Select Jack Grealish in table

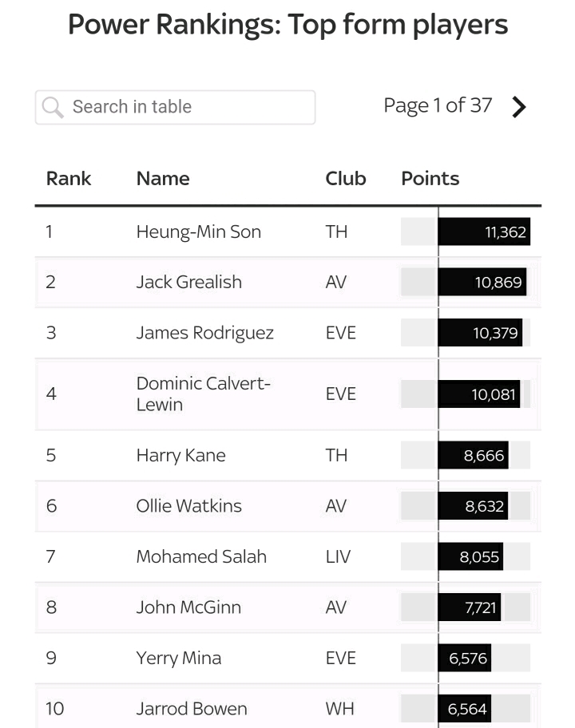point(189,282)
